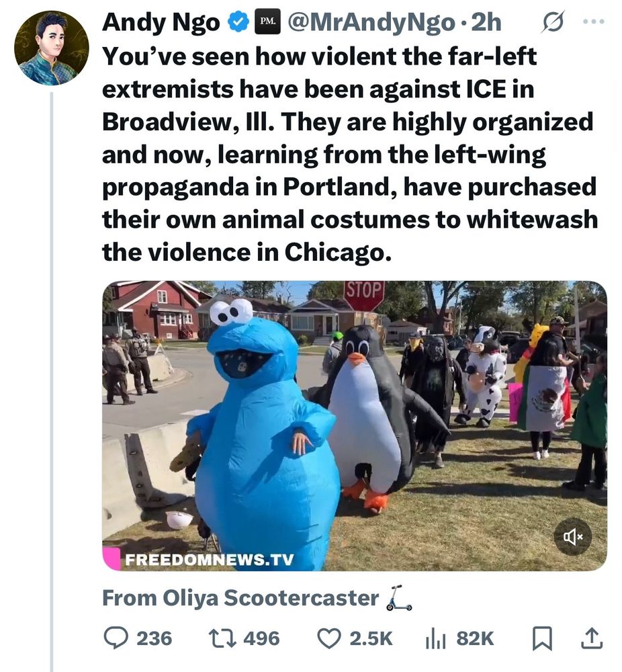The image size is (622, 672).
Task: Click the 496 reposts count
Action: [x=261, y=638]
